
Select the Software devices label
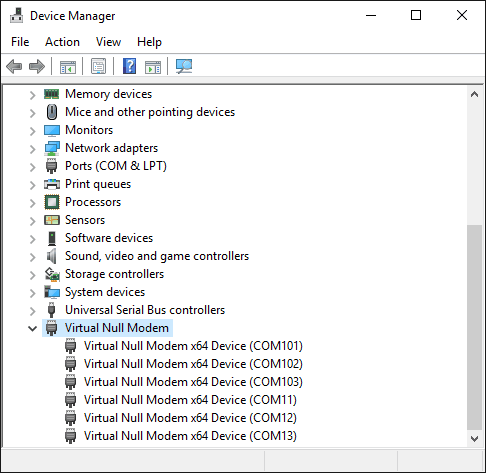pyautogui.click(x=109, y=238)
